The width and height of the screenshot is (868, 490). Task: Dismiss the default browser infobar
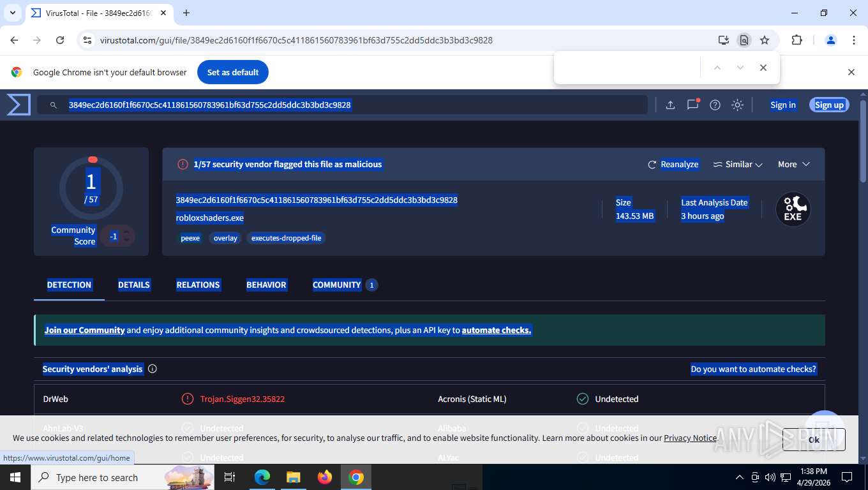[x=851, y=72]
